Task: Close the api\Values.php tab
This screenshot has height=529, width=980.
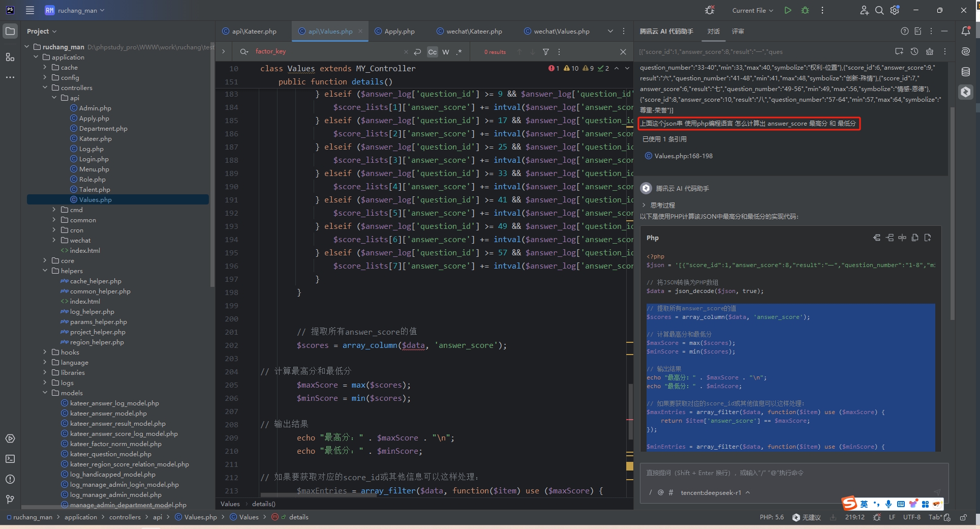Action: point(360,31)
